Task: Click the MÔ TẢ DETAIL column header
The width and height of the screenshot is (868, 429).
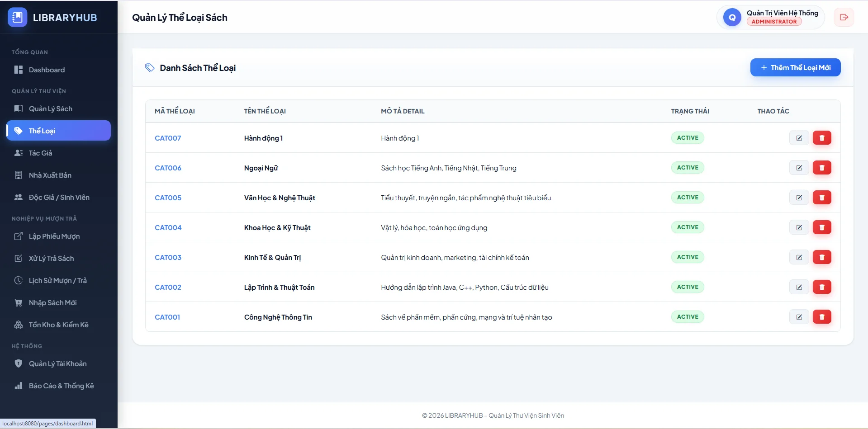Action: (403, 111)
